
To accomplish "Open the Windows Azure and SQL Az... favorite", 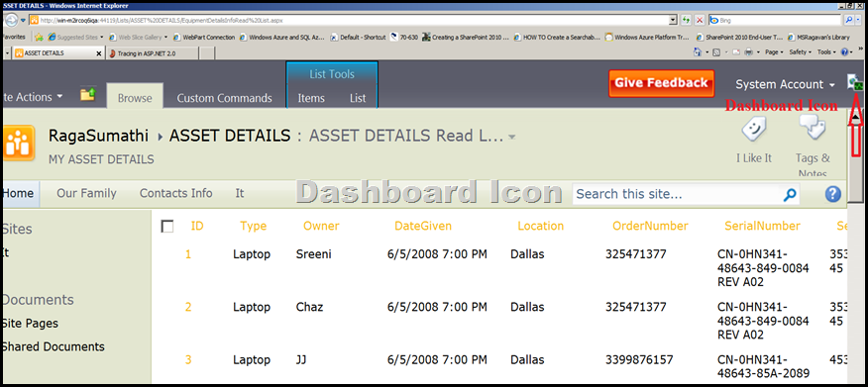I will [x=281, y=37].
